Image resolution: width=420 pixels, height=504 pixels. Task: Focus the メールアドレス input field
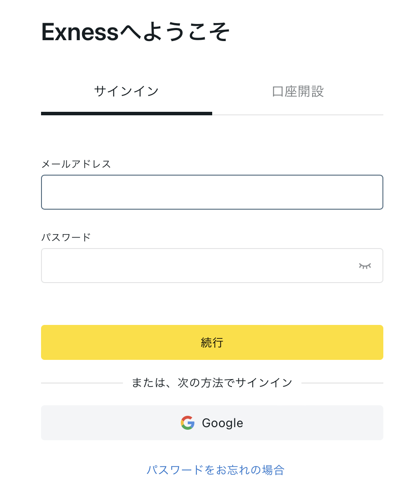(212, 192)
